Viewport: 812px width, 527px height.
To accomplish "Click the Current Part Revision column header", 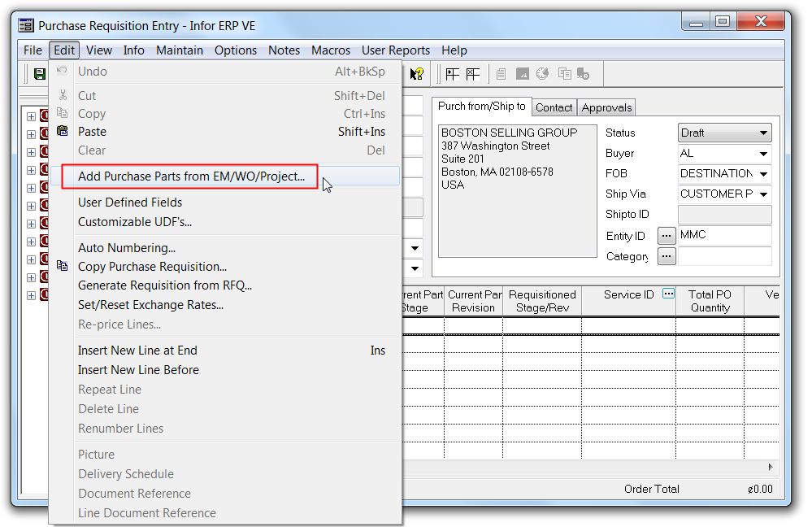I will tap(473, 301).
